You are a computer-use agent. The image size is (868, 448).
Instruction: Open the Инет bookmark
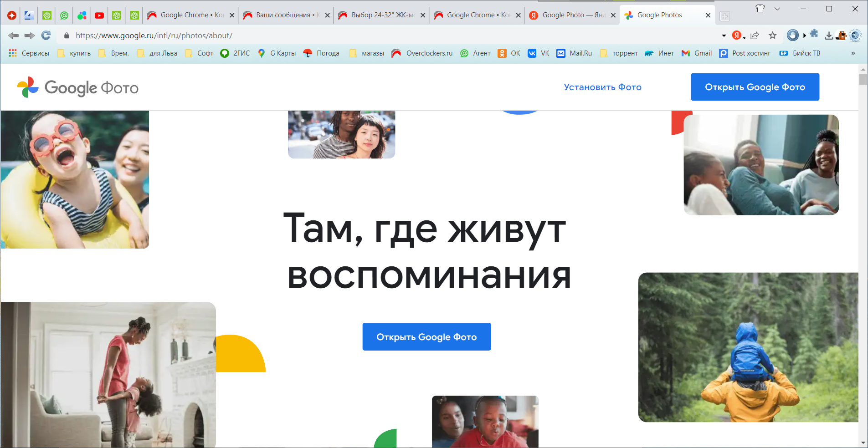659,53
